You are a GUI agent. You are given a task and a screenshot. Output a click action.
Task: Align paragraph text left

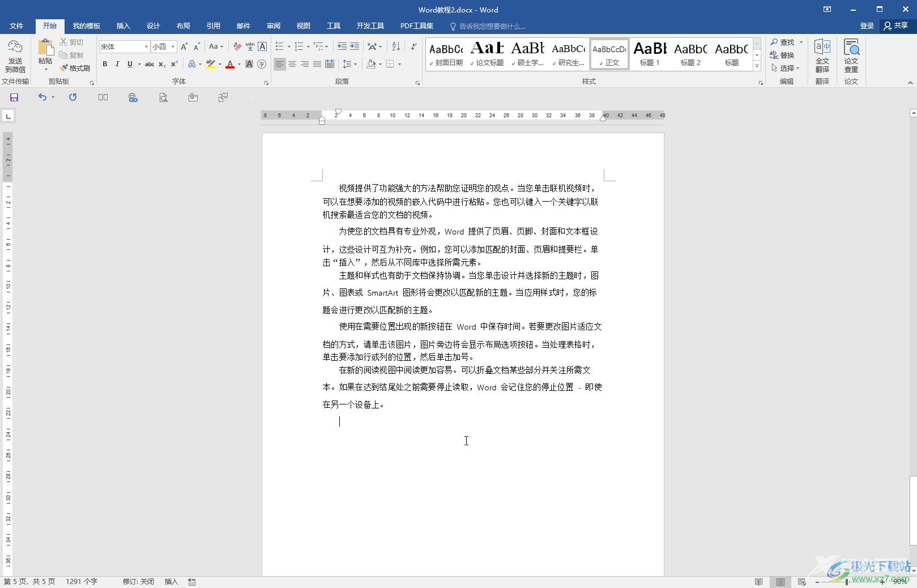[280, 64]
